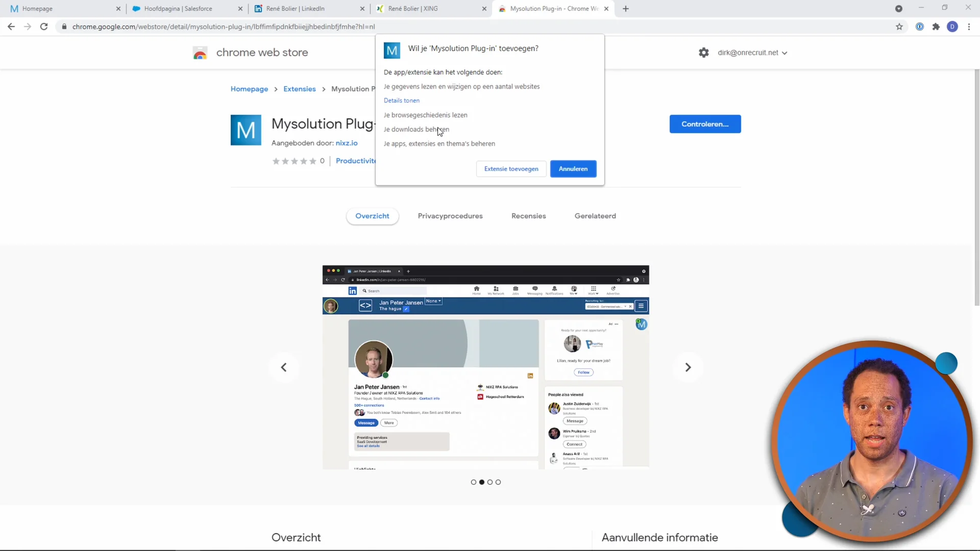
Task: Select the first carousel dot
Action: click(474, 482)
